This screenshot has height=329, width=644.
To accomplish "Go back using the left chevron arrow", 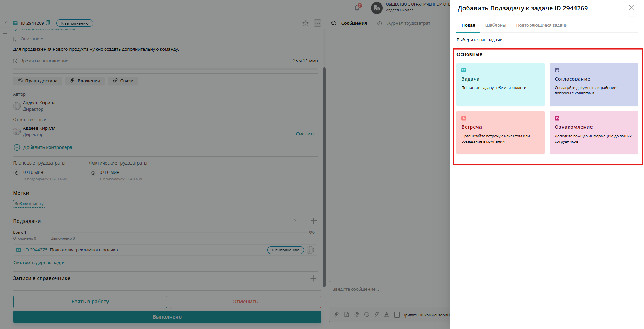I will pyautogui.click(x=6, y=23).
